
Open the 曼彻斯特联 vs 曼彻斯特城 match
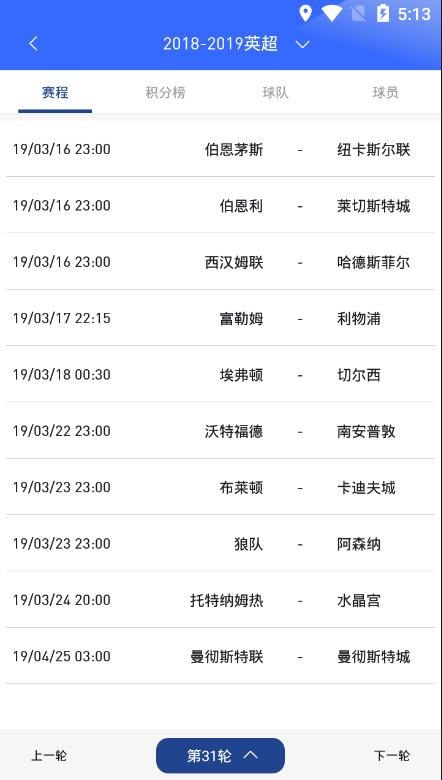tap(221, 656)
